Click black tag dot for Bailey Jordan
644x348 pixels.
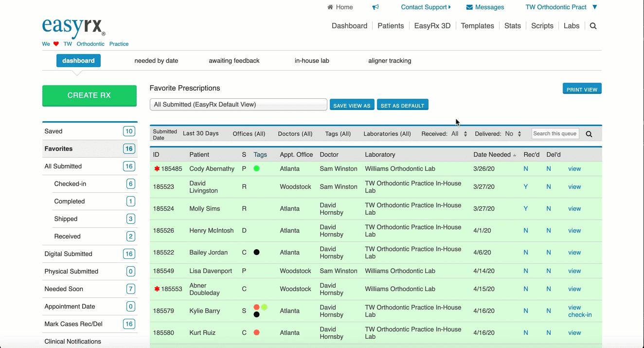click(257, 252)
